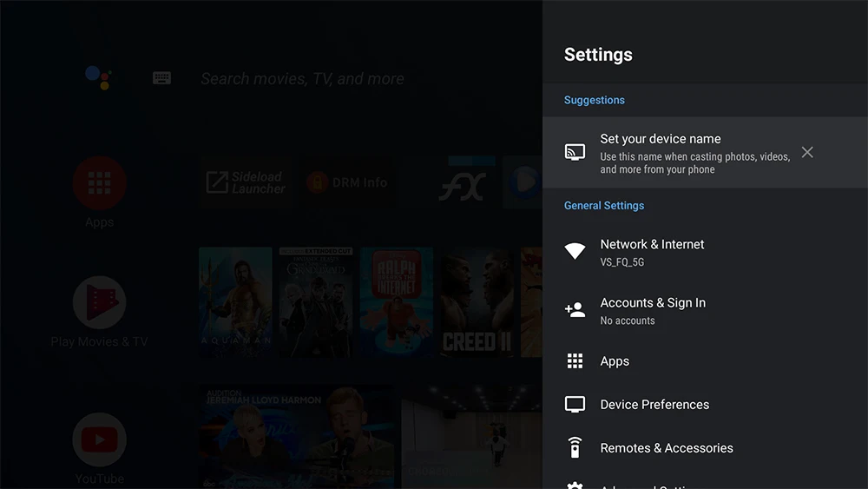Open the YouTube app icon
This screenshot has height=489, width=868.
[x=100, y=439]
